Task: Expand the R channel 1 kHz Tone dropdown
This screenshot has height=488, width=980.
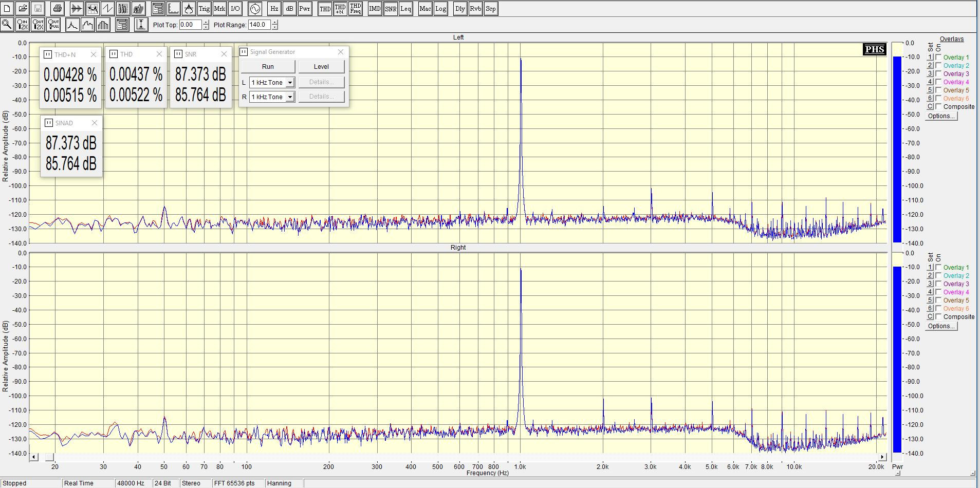Action: point(290,97)
